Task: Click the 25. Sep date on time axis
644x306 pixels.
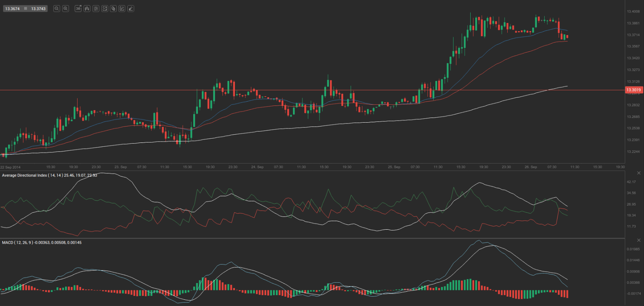Action: (x=394, y=167)
